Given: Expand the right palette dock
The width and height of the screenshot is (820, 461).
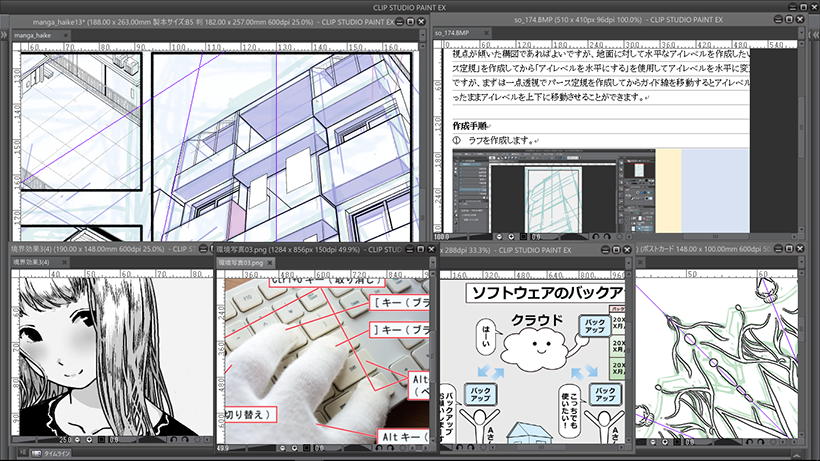Looking at the screenshot, I should 815,34.
